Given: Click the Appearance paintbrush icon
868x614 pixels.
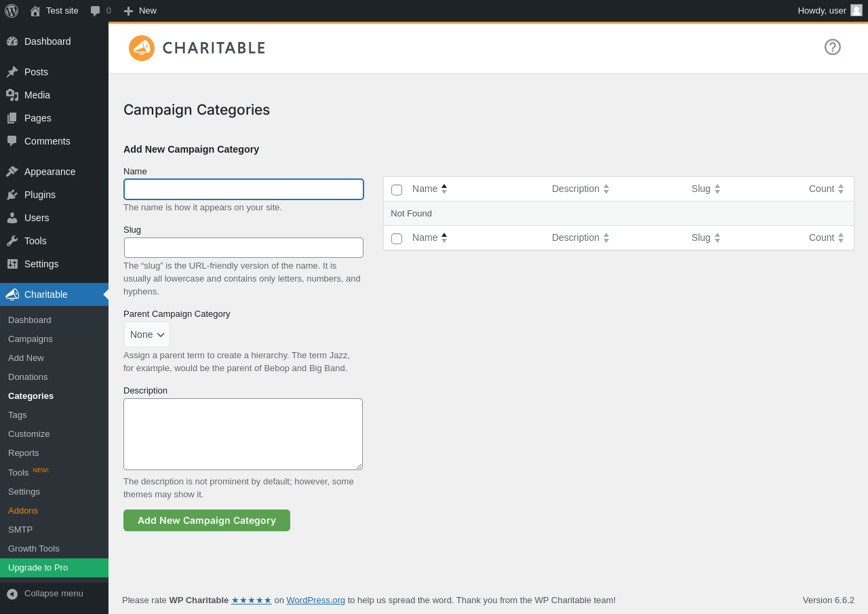Looking at the screenshot, I should 12,172.
